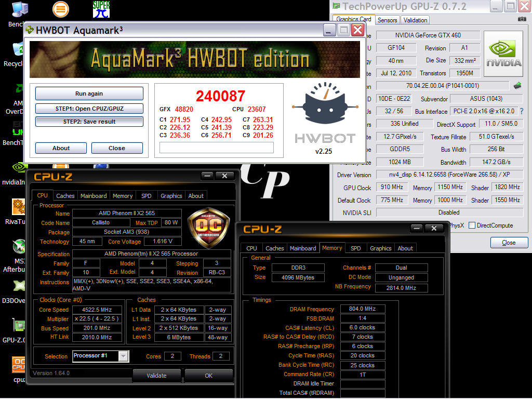Screen dimensions: 532x399
Task: Click the GPU-Z title bar app icon
Action: (x=336, y=6)
